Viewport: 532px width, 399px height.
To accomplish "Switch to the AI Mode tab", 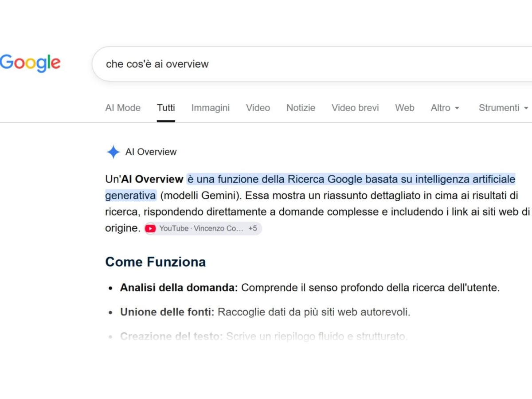I will click(x=123, y=108).
